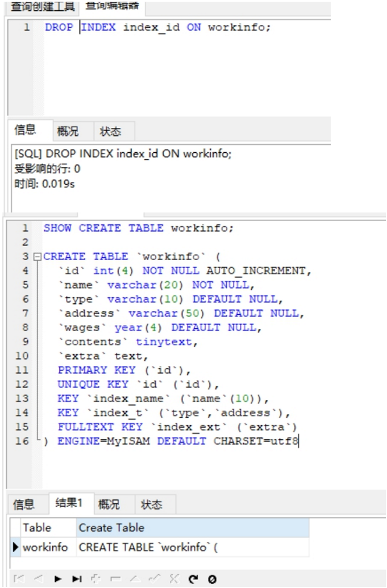Click the row indicator arrow beside workinfo

[x=15, y=547]
